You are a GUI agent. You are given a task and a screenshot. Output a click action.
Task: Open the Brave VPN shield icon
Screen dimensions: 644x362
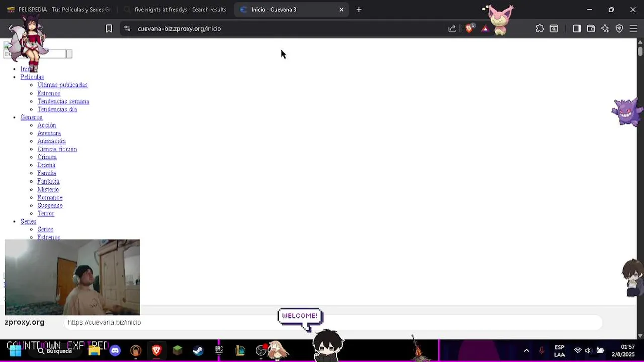tap(619, 29)
